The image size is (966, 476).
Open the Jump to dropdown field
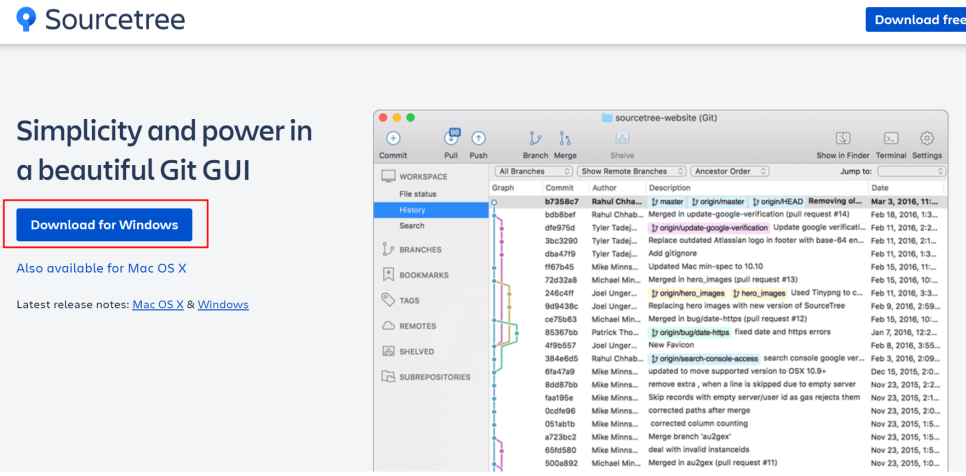pos(911,171)
